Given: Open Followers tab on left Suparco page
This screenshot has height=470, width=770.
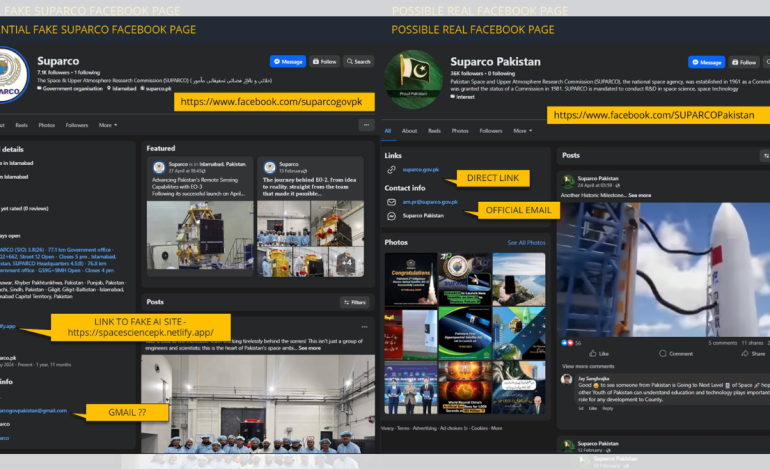Looking at the screenshot, I should [77, 125].
